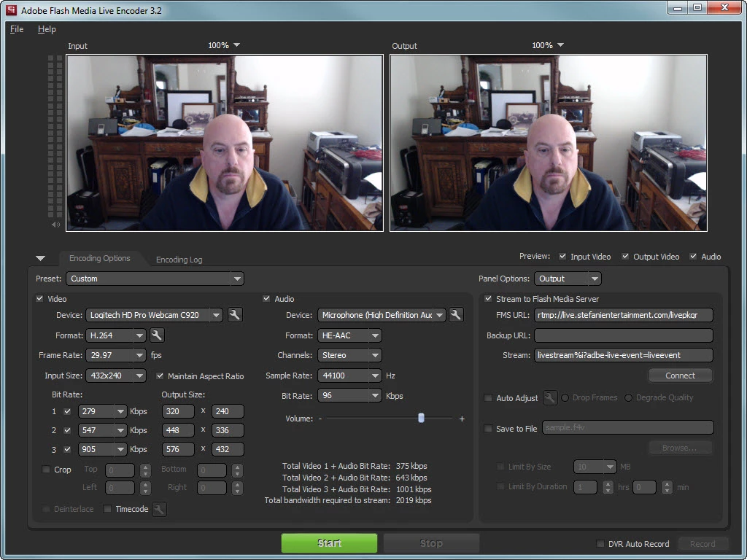Image resolution: width=747 pixels, height=560 pixels.
Task: Click output width field 576
Action: pyautogui.click(x=178, y=449)
